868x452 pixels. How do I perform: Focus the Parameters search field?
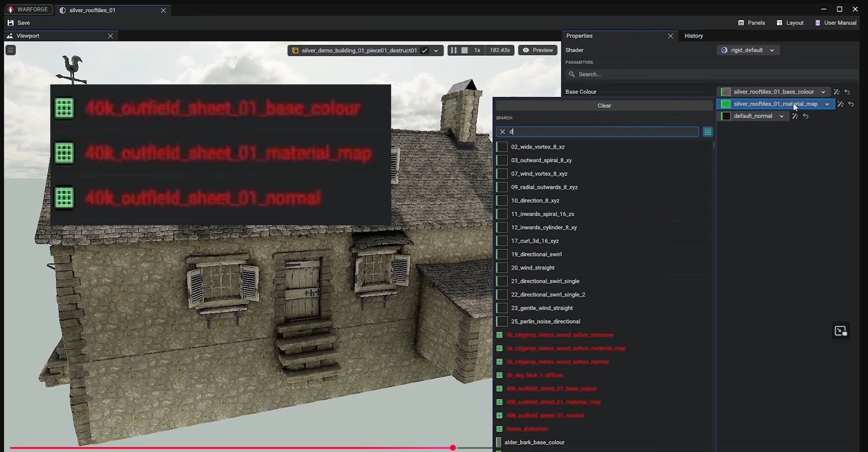coord(712,75)
